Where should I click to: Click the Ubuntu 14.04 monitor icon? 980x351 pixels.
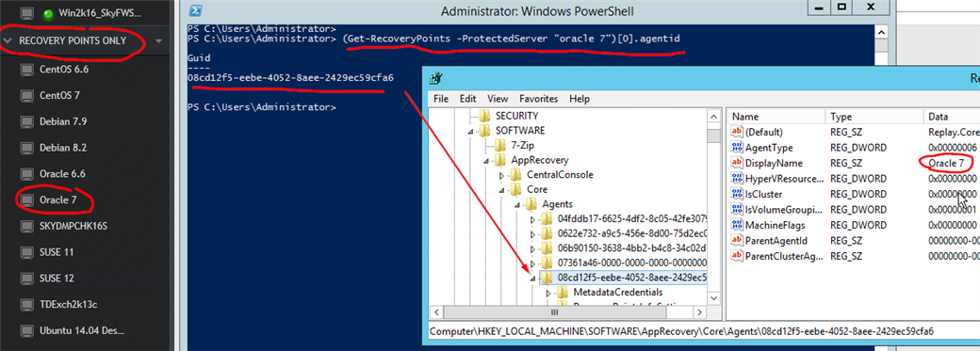pyautogui.click(x=26, y=330)
